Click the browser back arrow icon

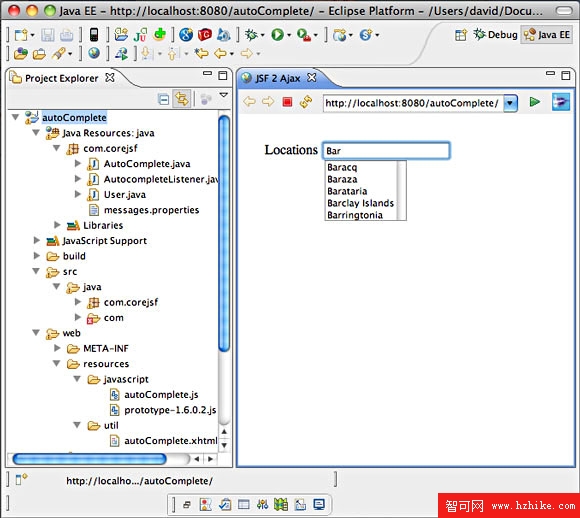tap(250, 101)
